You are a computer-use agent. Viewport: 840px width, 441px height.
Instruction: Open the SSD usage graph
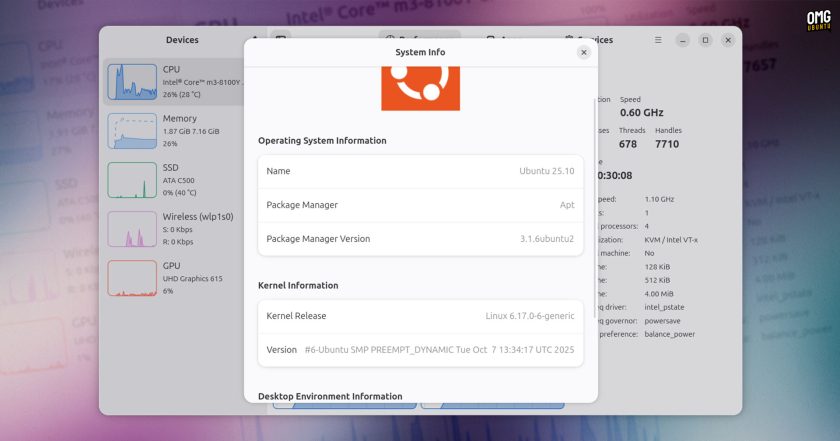[x=132, y=180]
